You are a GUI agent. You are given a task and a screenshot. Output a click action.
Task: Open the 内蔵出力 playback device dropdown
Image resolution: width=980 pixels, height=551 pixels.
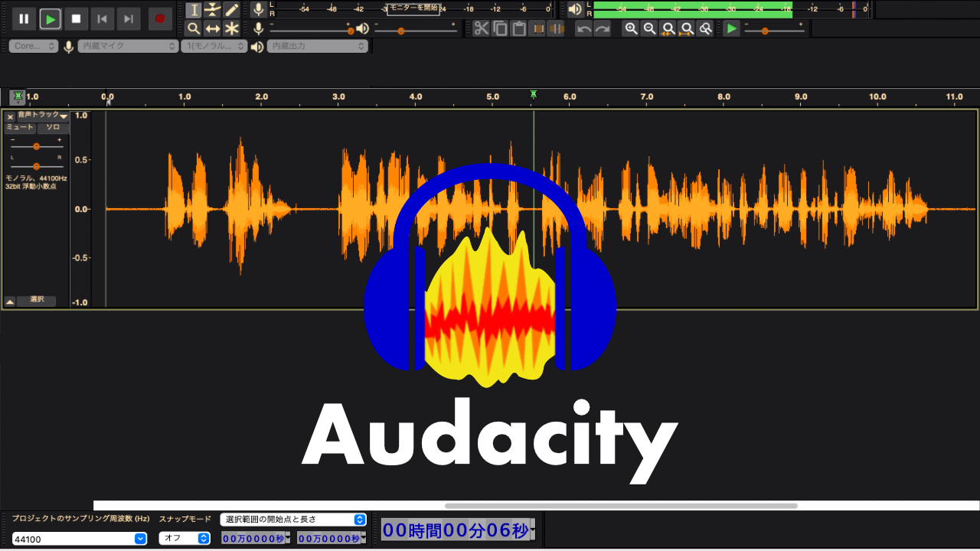[x=317, y=46]
